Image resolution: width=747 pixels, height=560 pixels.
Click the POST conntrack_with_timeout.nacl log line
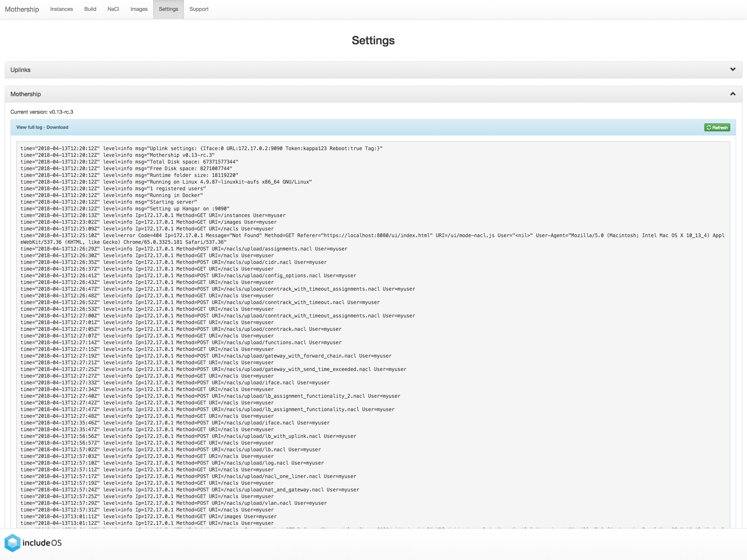tap(200, 302)
